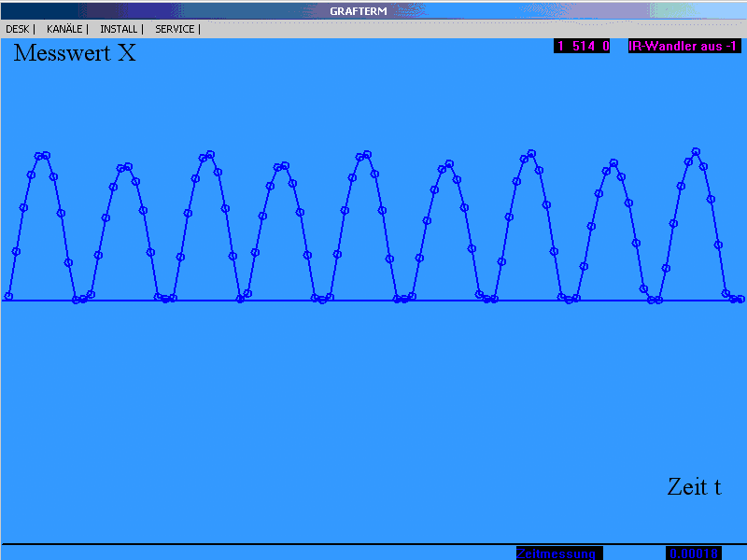Click the trough between eighth and ninth waves

655,300
